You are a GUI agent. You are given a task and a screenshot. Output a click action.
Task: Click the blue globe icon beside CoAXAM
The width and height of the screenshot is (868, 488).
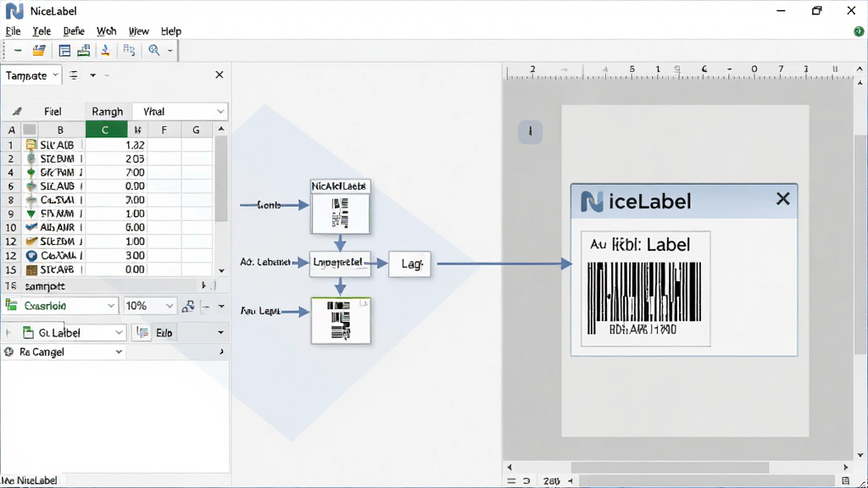tap(31, 256)
